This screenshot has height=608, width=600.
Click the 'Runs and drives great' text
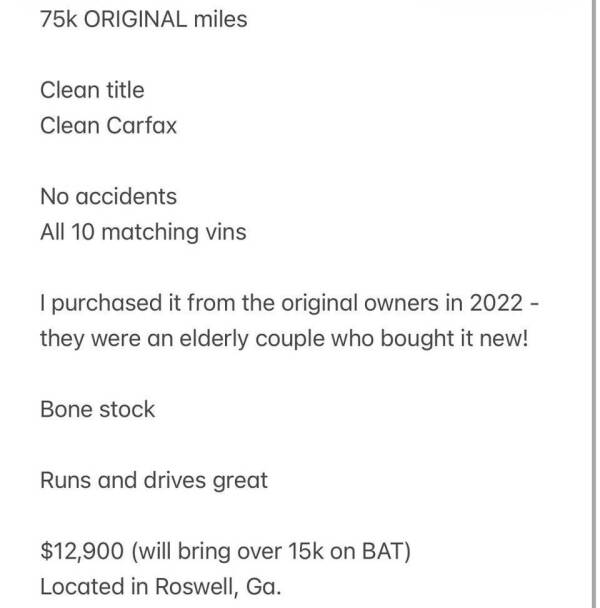coord(154,480)
